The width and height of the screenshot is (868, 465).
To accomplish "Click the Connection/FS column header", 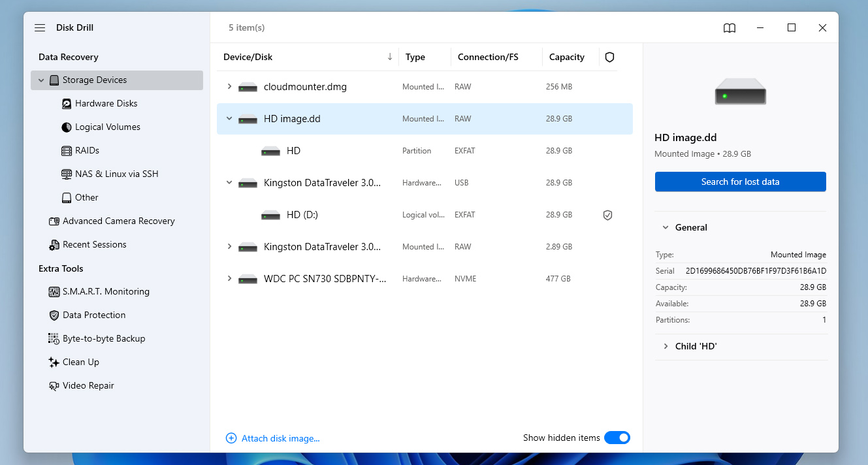I will 488,57.
